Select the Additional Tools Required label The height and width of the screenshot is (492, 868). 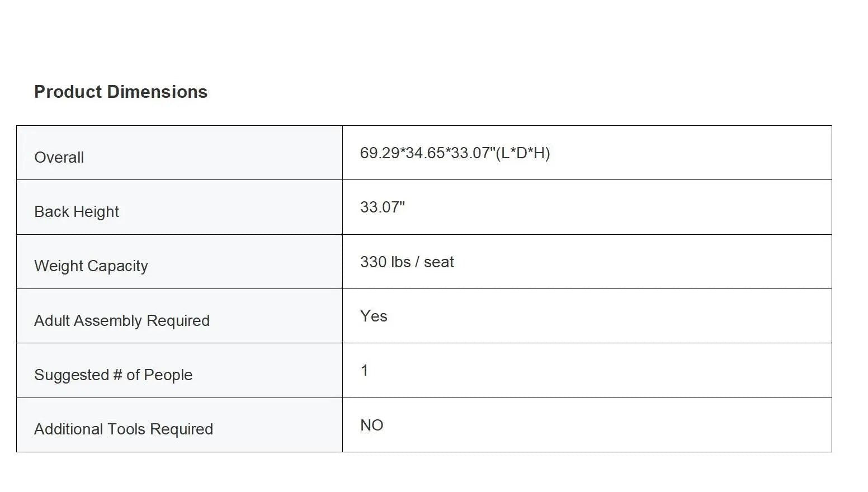[x=124, y=429]
